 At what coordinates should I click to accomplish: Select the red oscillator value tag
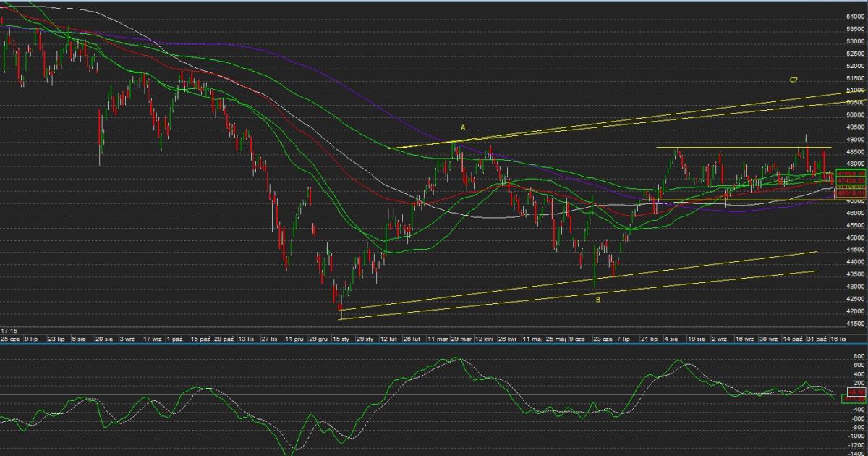pyautogui.click(x=855, y=391)
